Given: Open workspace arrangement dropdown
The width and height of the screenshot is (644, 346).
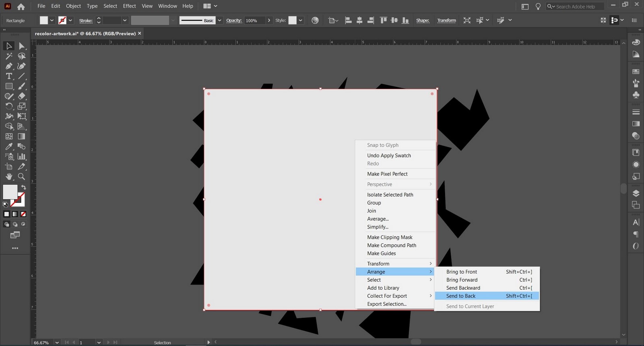Looking at the screenshot, I should click(x=211, y=6).
